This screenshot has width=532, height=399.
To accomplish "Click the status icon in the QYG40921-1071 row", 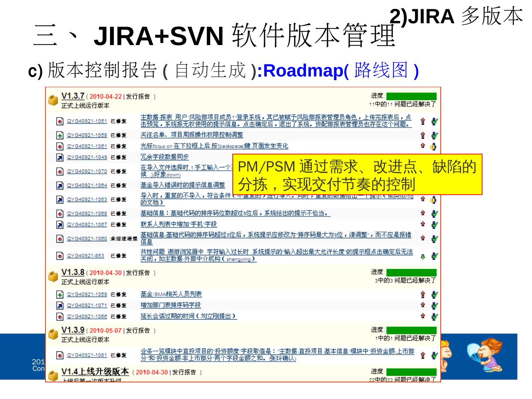I will 434,306.
